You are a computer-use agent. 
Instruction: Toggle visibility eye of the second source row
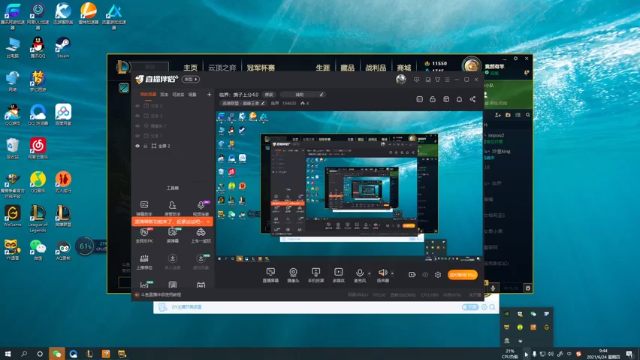pos(138,116)
